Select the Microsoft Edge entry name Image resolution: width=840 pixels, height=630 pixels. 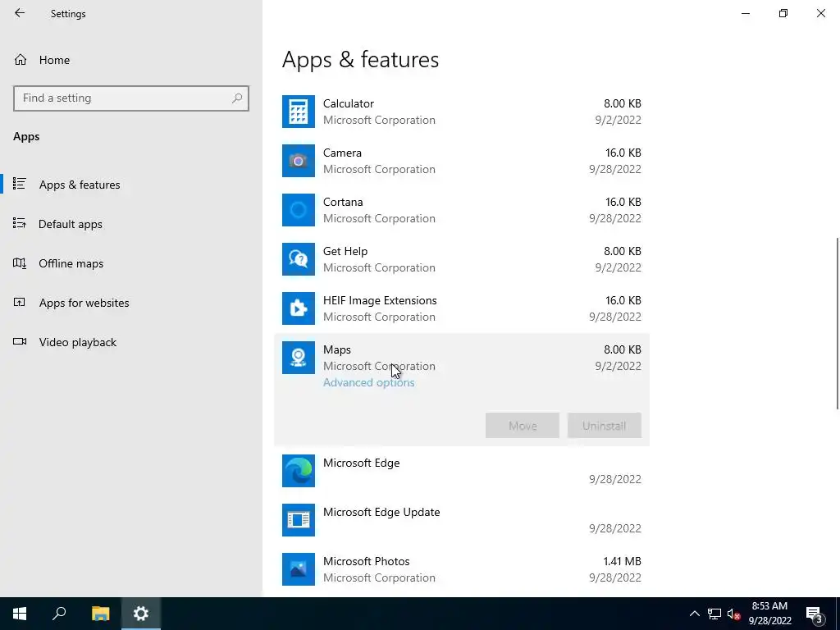[361, 463]
